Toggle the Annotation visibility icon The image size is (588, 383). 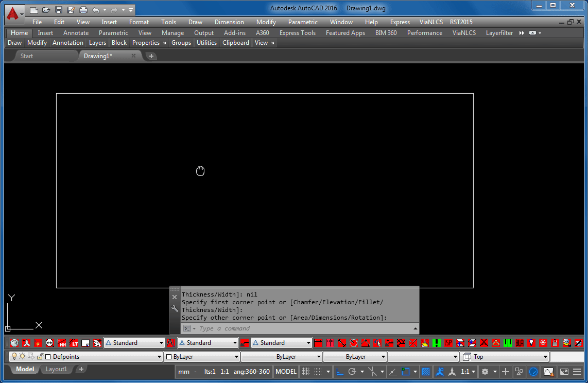pyautogui.click(x=440, y=372)
